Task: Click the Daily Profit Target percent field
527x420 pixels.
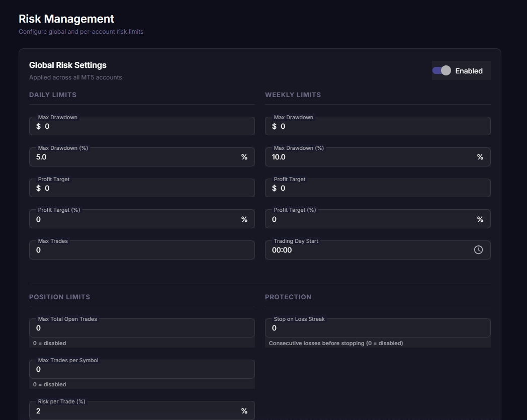Action: (136, 219)
